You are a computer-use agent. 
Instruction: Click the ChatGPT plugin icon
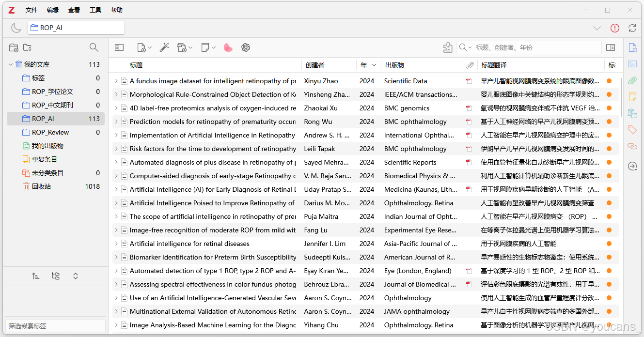click(x=246, y=47)
